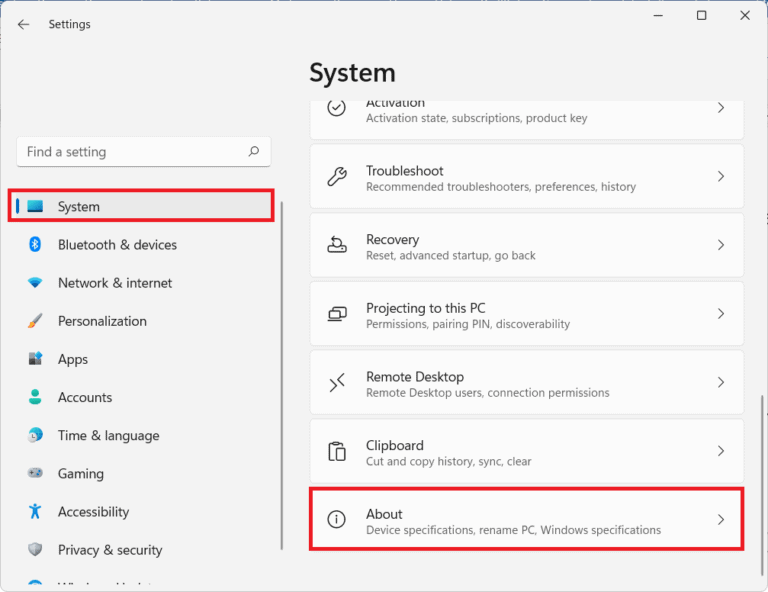Open Projecting to this PC title
768x592 pixels.
point(426,308)
